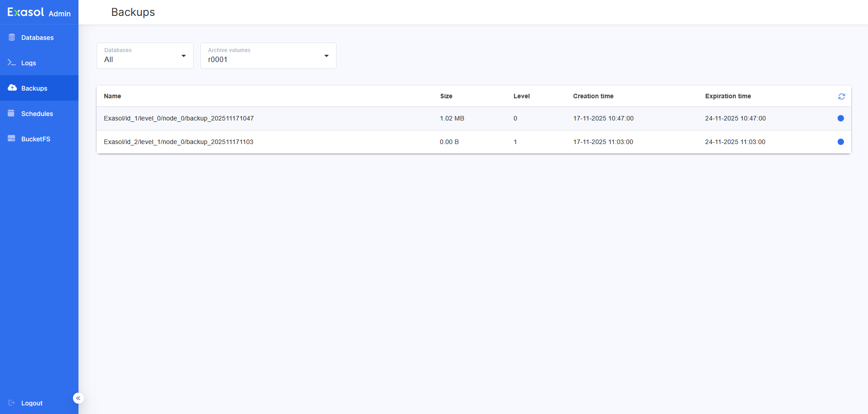Click the Logout link
The image size is (868, 414).
coord(32,403)
